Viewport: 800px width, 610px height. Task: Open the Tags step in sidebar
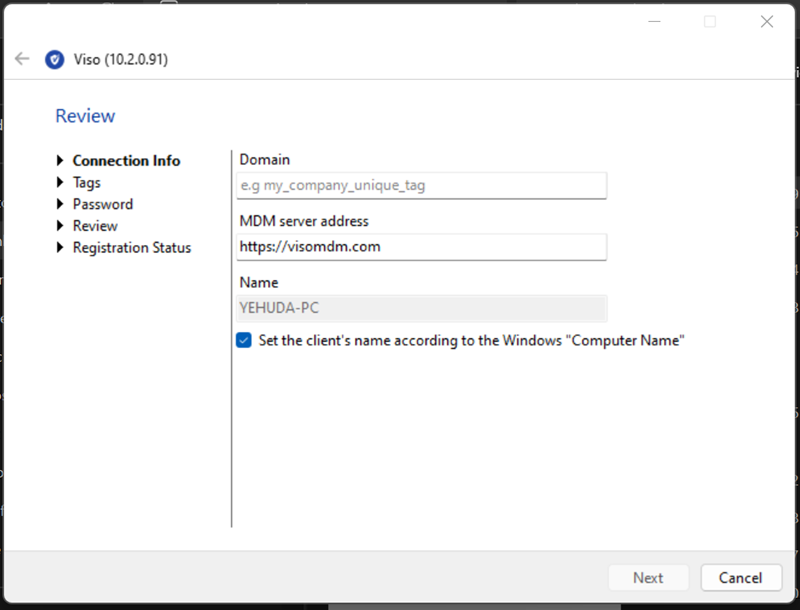coord(87,183)
